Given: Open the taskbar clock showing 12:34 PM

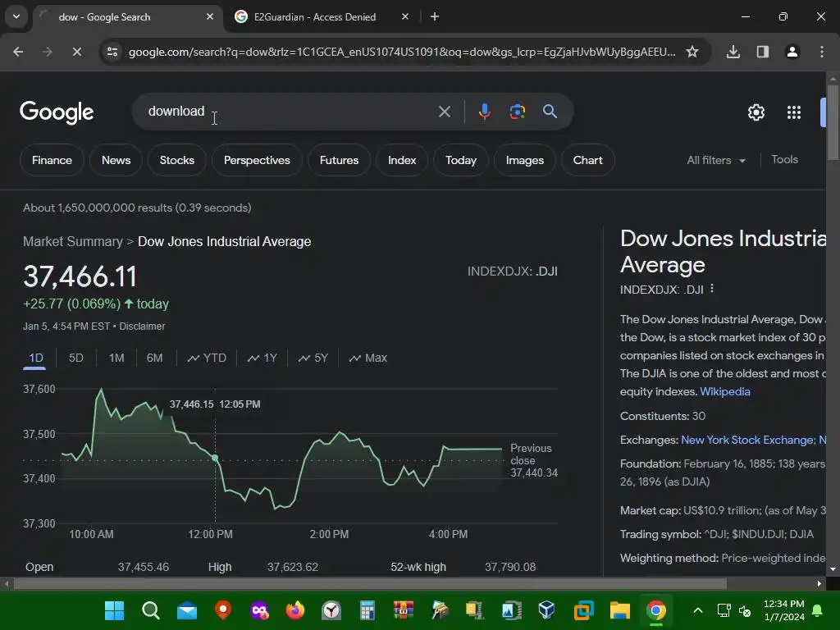Looking at the screenshot, I should coord(783,610).
